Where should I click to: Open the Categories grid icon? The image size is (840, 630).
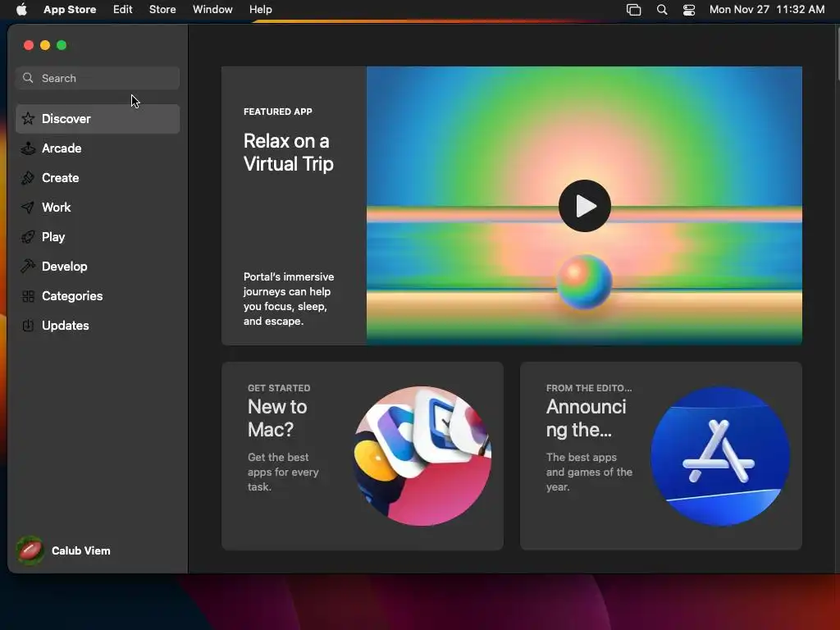coord(28,295)
